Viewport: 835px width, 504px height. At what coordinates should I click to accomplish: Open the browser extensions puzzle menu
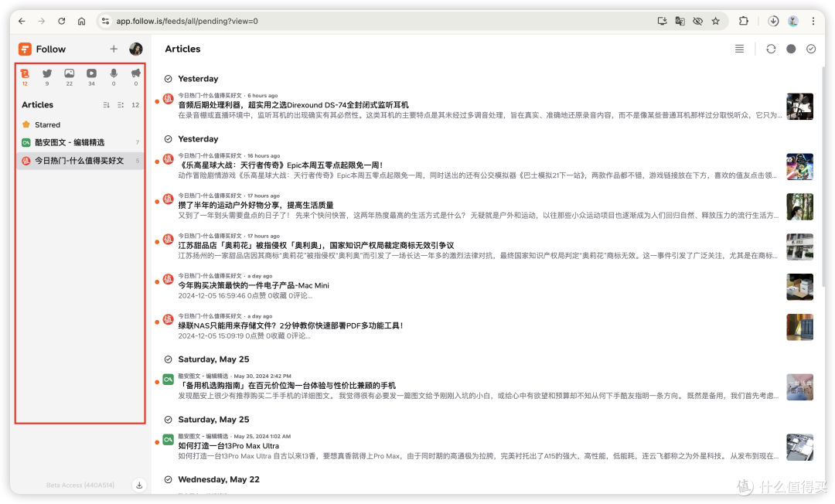pyautogui.click(x=744, y=21)
